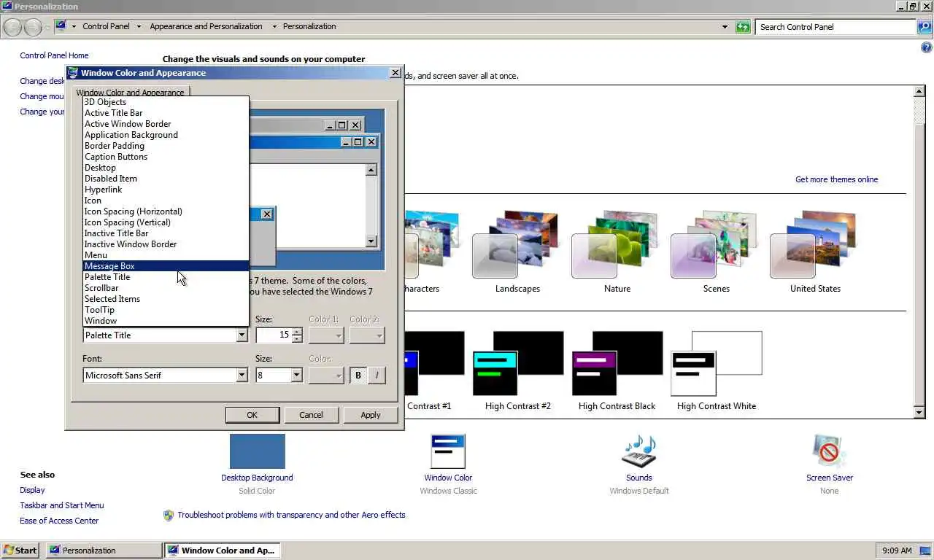Image resolution: width=934 pixels, height=560 pixels.
Task: Open Ease of Access Center link
Action: [x=59, y=521]
